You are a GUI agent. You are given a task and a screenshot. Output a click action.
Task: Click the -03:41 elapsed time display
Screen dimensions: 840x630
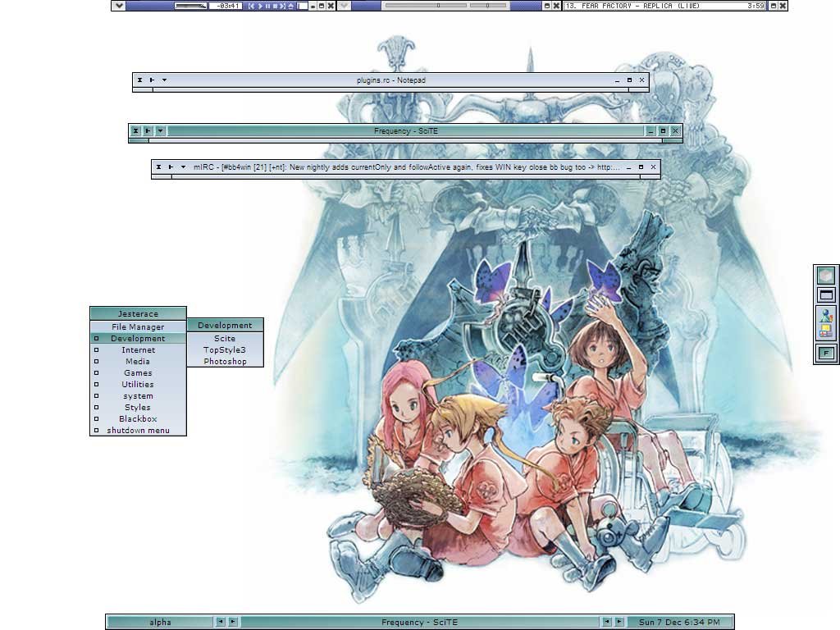pyautogui.click(x=226, y=6)
